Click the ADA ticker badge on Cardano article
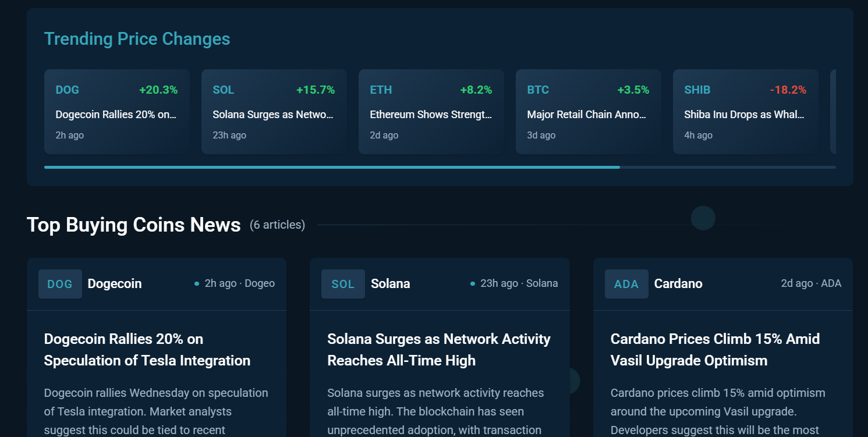 [x=626, y=284]
